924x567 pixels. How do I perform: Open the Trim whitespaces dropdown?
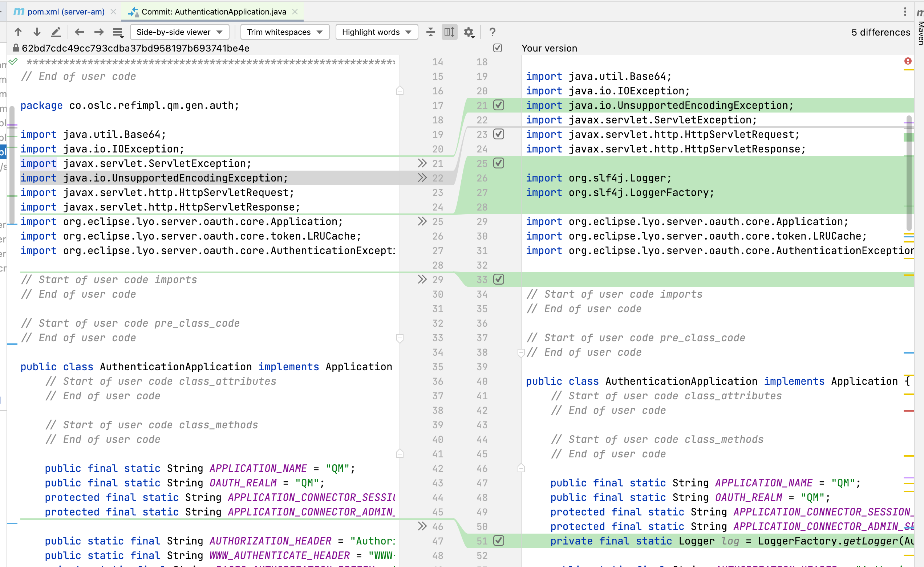point(284,32)
